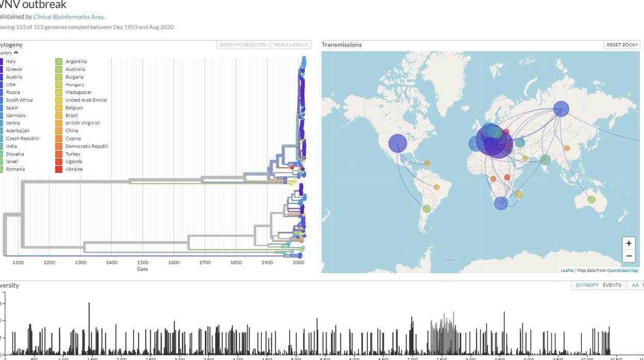Zoom in on the transmissions map

(x=629, y=243)
